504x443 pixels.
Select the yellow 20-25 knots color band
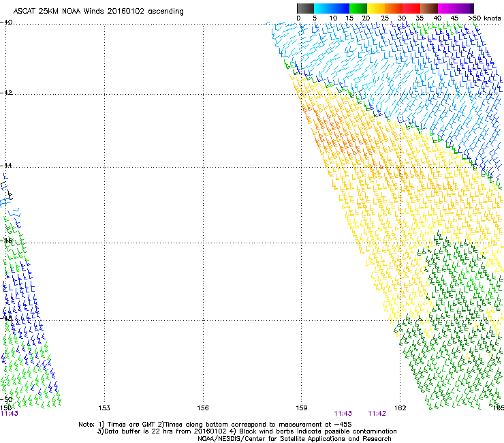tap(376, 8)
